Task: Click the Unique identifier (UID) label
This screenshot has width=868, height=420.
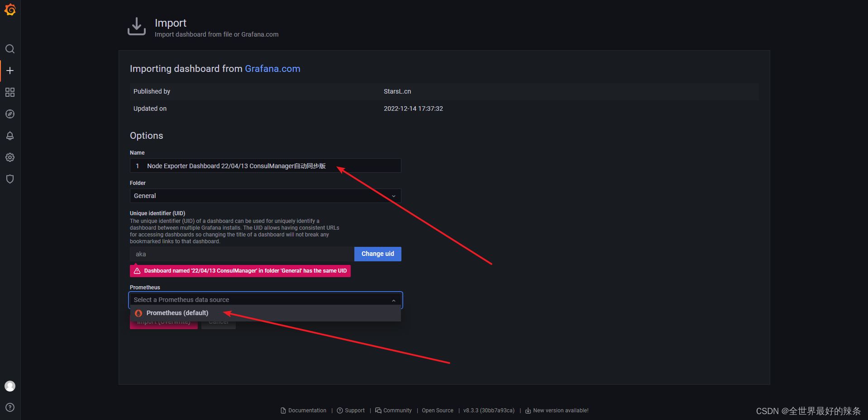Action: click(x=157, y=213)
